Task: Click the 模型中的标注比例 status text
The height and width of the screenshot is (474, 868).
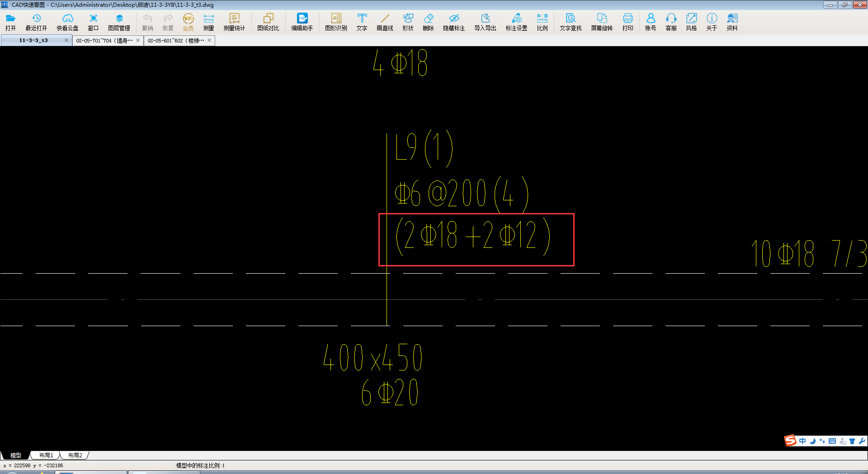Action: pos(200,465)
